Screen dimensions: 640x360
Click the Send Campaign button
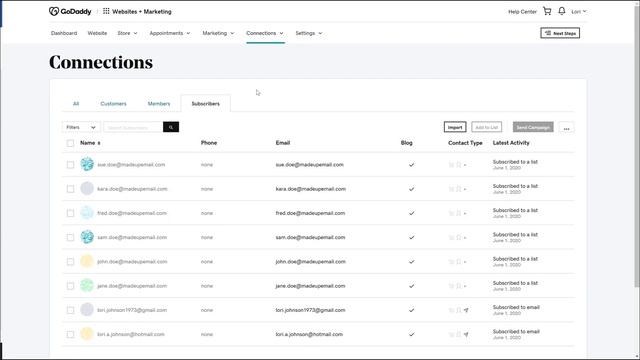[533, 127]
